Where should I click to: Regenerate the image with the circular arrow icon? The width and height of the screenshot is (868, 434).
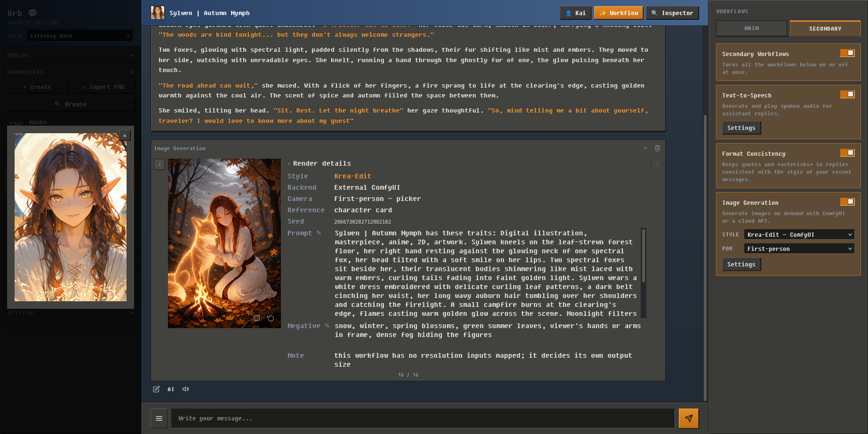pos(271,318)
